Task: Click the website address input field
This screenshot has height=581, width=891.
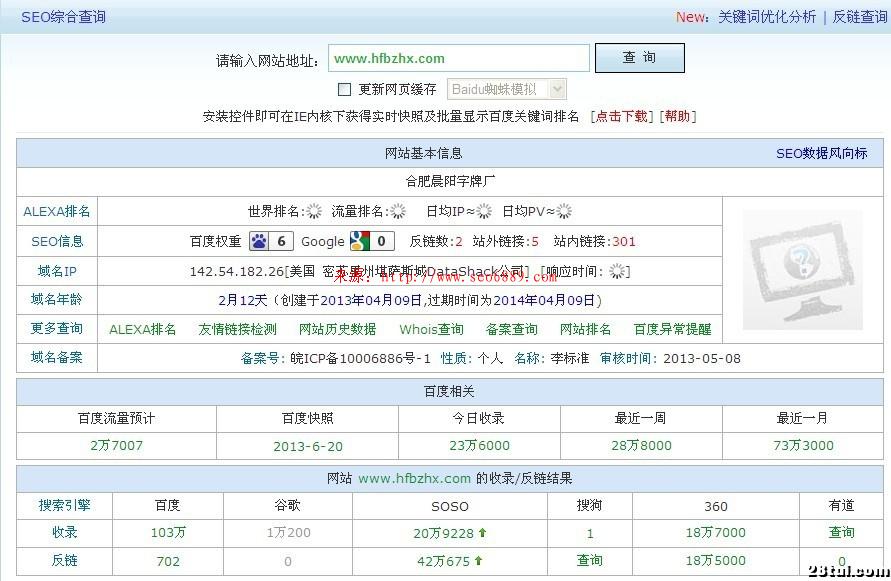Action: click(458, 58)
